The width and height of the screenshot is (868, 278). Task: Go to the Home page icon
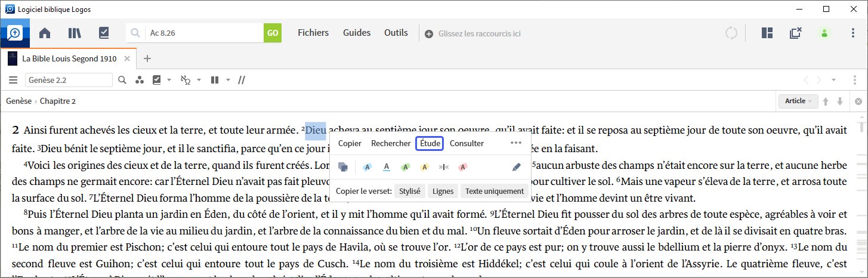click(45, 33)
